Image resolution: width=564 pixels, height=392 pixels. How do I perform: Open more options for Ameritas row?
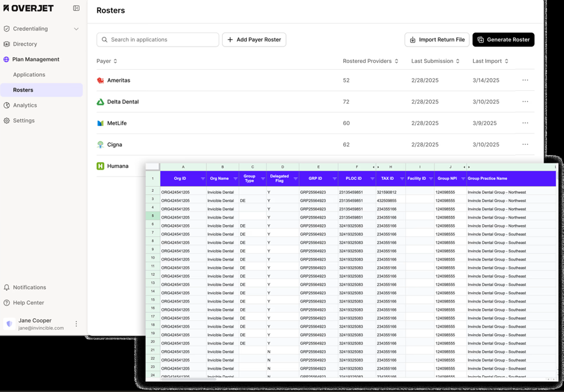(525, 80)
